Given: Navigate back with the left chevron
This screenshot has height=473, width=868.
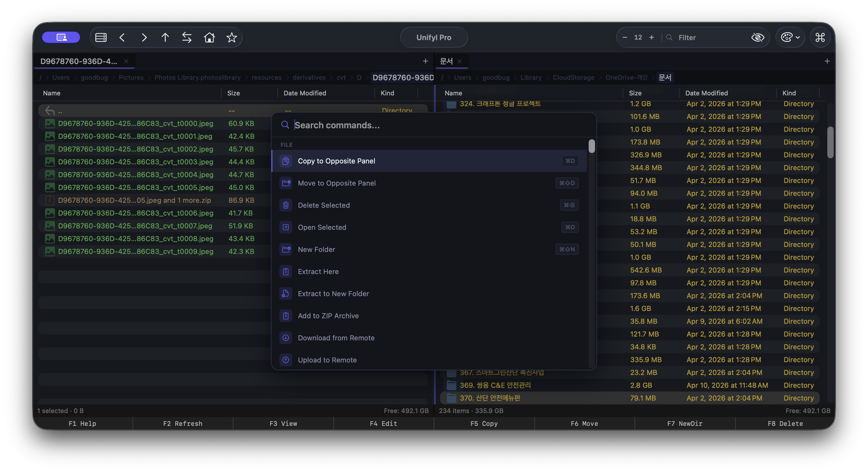Looking at the screenshot, I should [122, 38].
